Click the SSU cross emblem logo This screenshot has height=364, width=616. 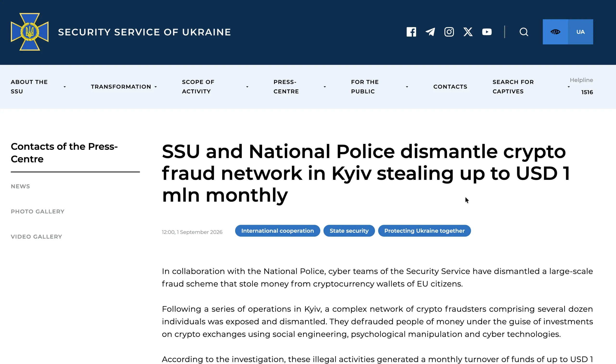point(30,32)
